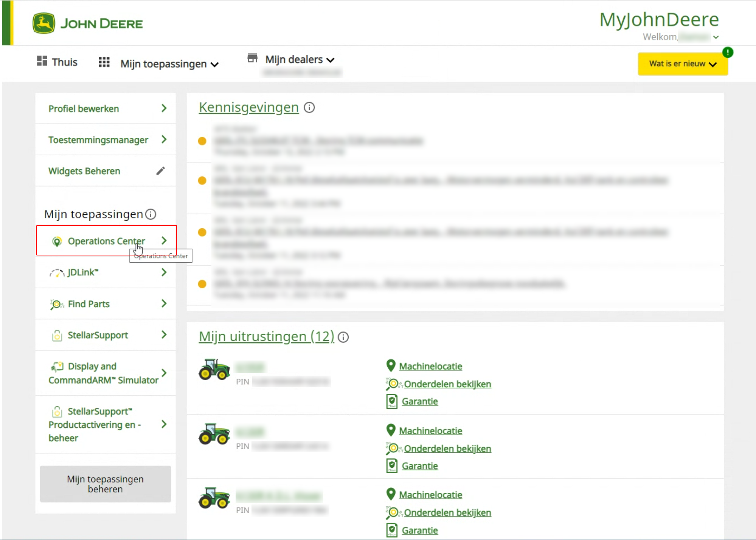The image size is (756, 540).
Task: Click the Find Parts magnifier icon
Action: (57, 304)
